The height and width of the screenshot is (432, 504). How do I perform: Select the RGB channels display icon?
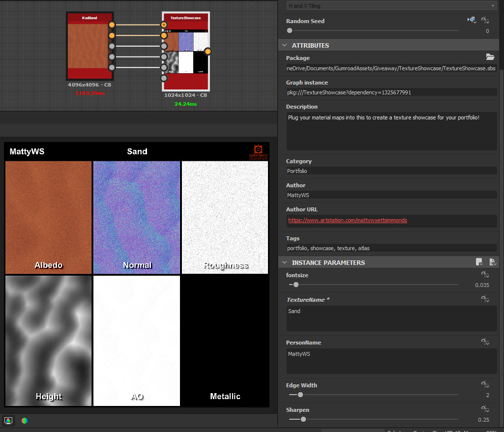pyautogui.click(x=8, y=420)
